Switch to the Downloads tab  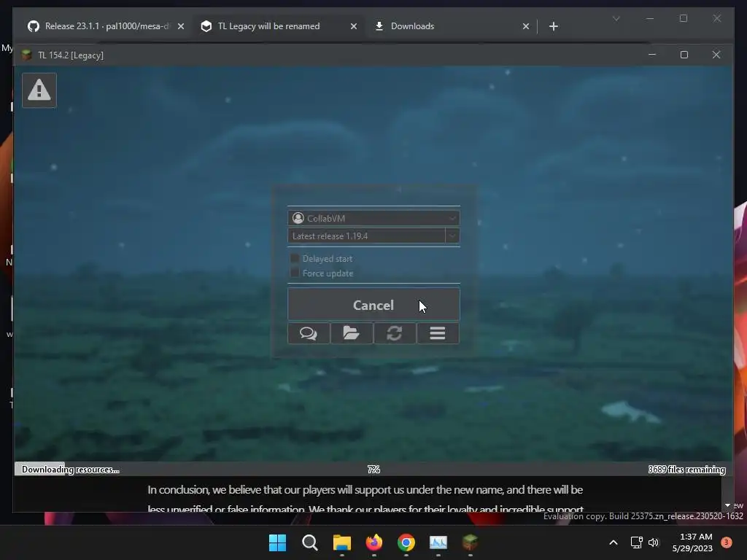(452, 26)
